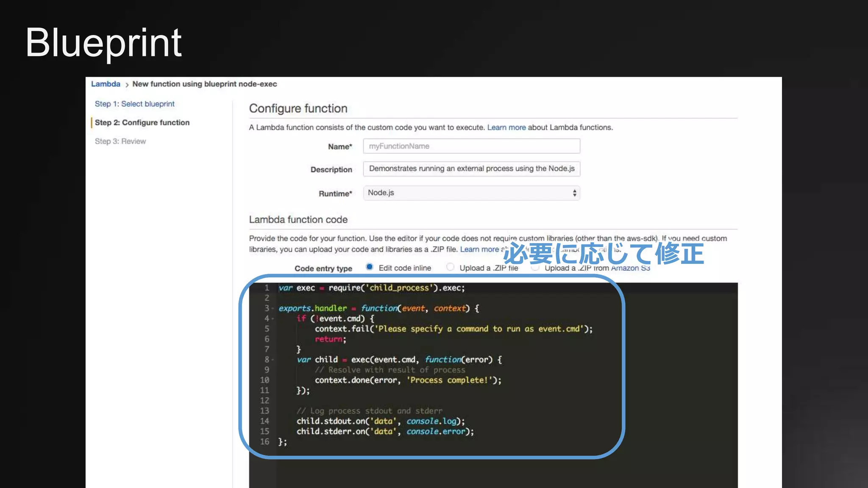Click the context.done code line

408,380
